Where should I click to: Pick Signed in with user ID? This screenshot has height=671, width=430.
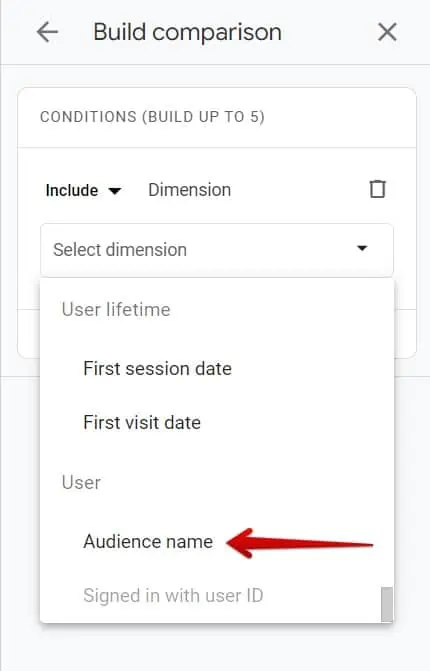click(173, 596)
